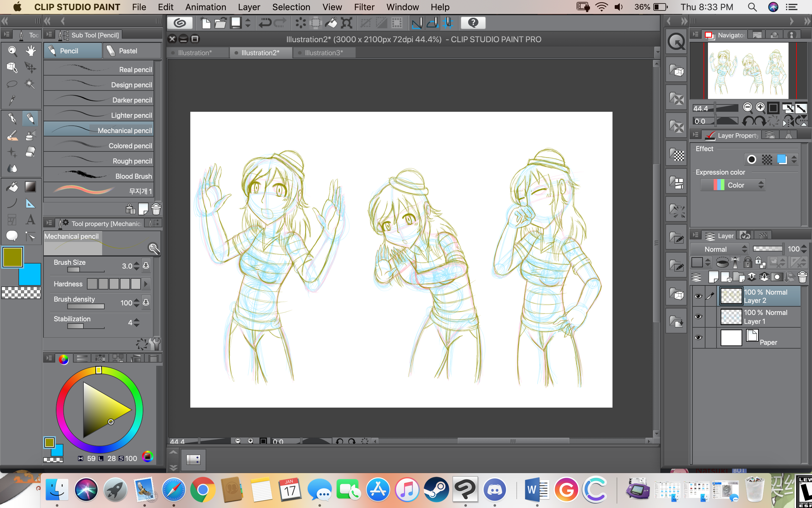Switch to the first Illustration tab
The height and width of the screenshot is (508, 812).
point(198,53)
